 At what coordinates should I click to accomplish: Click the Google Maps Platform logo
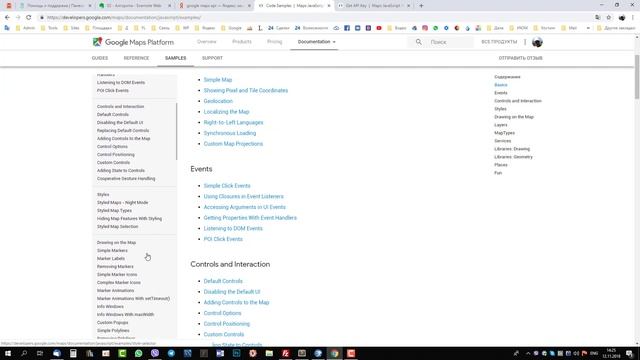133,42
